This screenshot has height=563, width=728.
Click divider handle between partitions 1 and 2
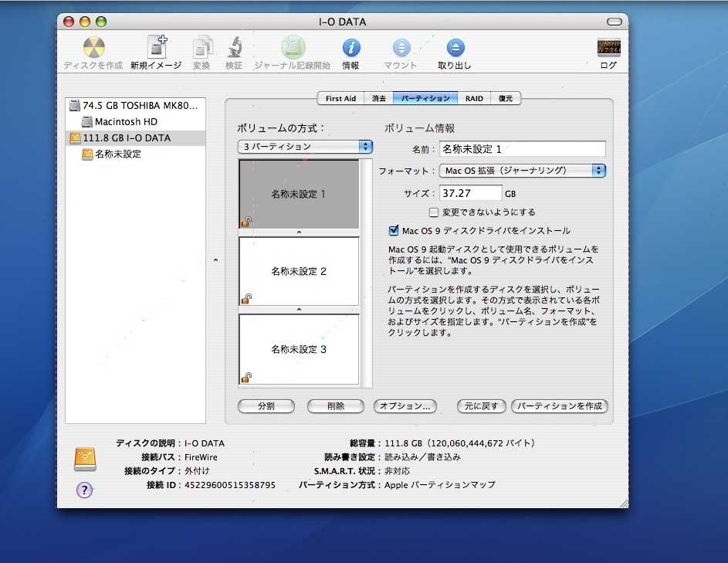[299, 232]
